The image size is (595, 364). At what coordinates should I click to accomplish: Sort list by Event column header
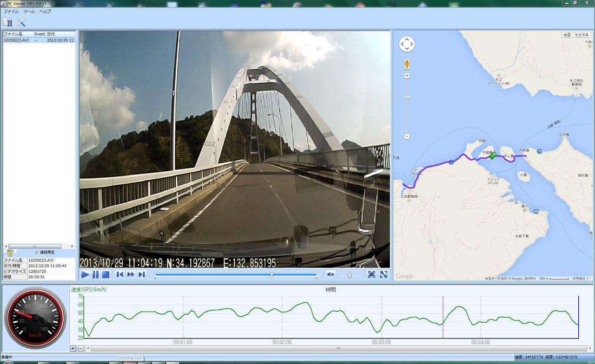pos(40,34)
